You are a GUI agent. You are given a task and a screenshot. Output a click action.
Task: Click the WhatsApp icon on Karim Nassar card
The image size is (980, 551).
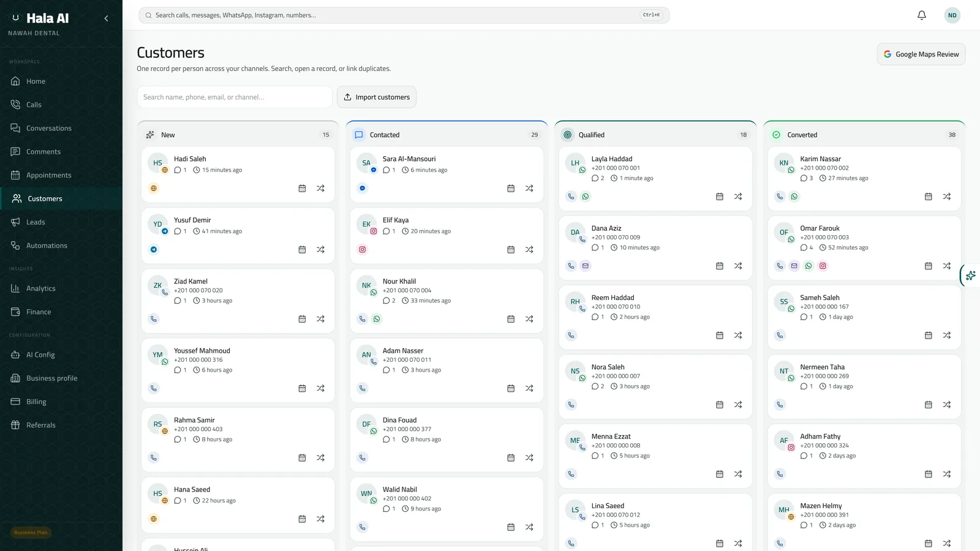(794, 197)
